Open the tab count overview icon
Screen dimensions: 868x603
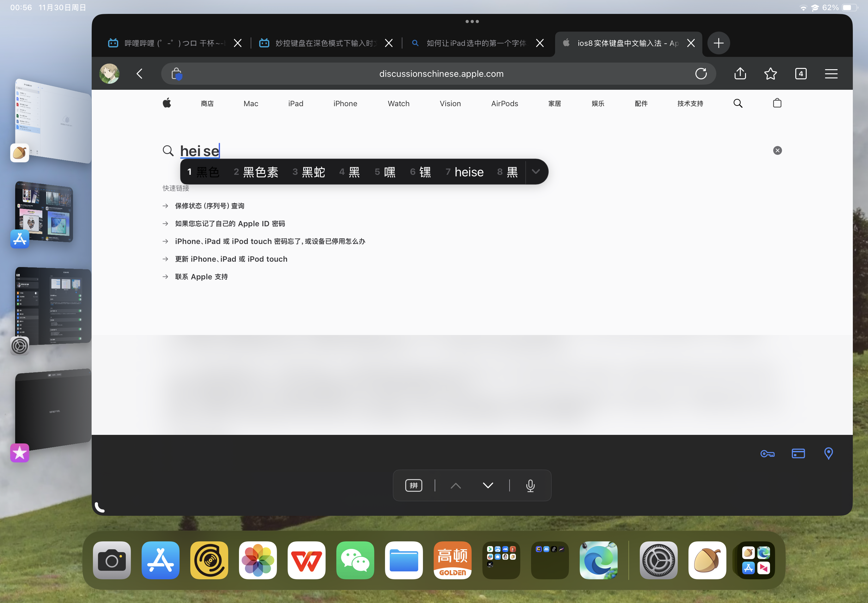800,74
